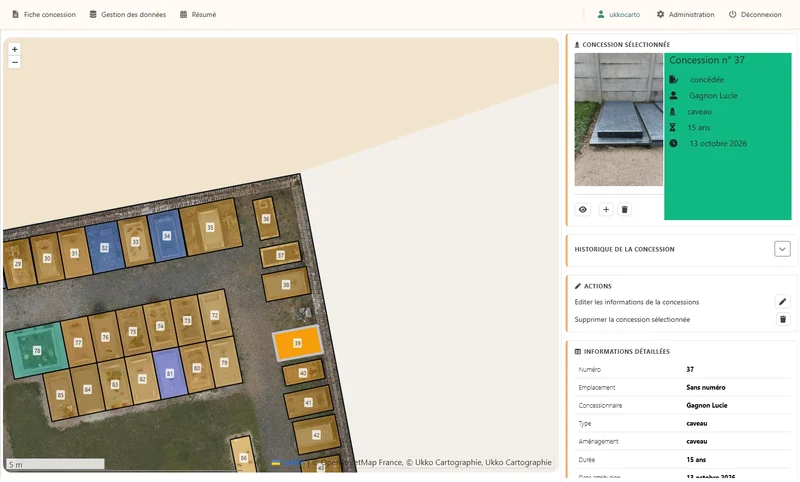The width and height of the screenshot is (800, 482).
Task: Select plot 85 on the map
Action: (61, 395)
